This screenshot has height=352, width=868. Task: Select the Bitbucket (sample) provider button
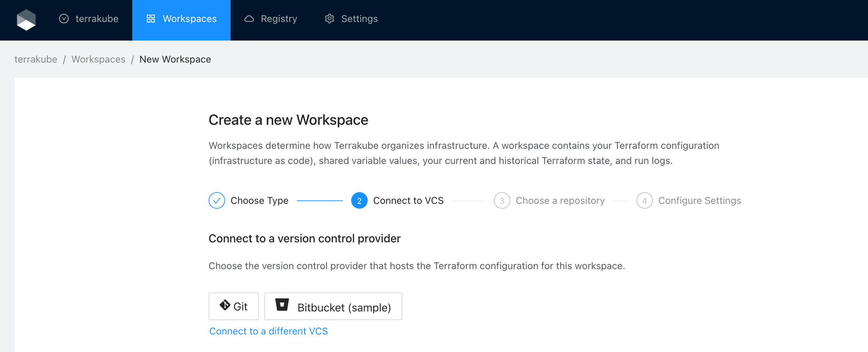(333, 306)
